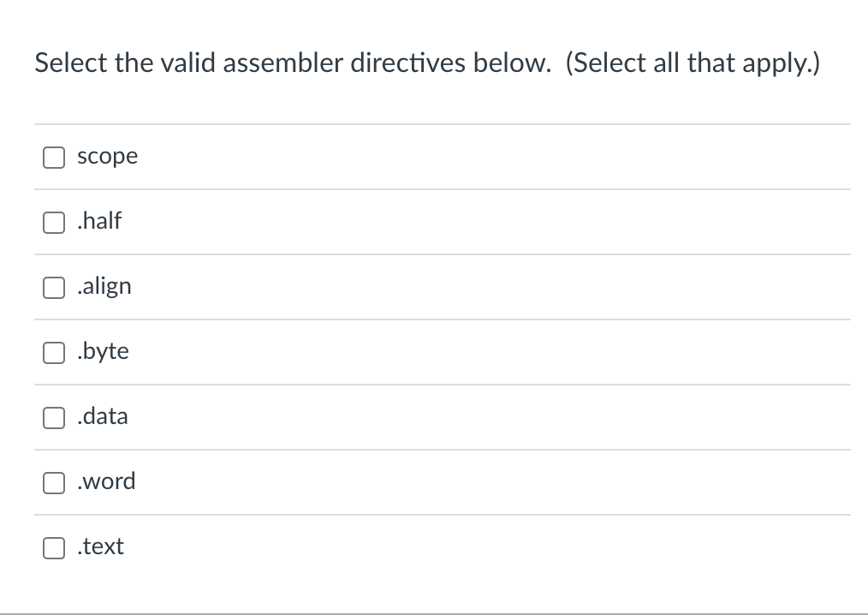Click the .data answer row
Screen dimensions: 868x615
(x=428, y=417)
